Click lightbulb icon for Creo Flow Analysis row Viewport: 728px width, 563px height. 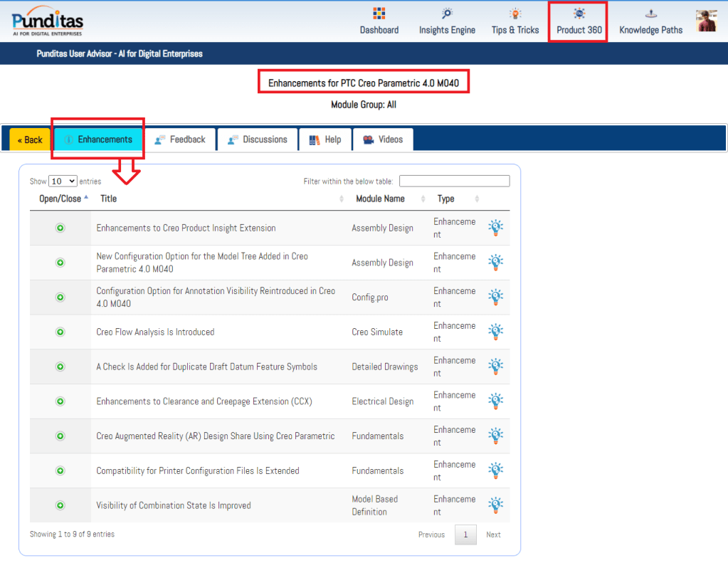pyautogui.click(x=495, y=332)
